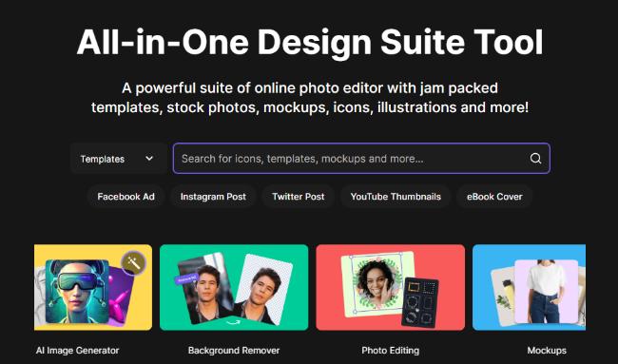The height and width of the screenshot is (364, 618).
Task: Click the magnifying glass search icon
Action: click(x=535, y=159)
